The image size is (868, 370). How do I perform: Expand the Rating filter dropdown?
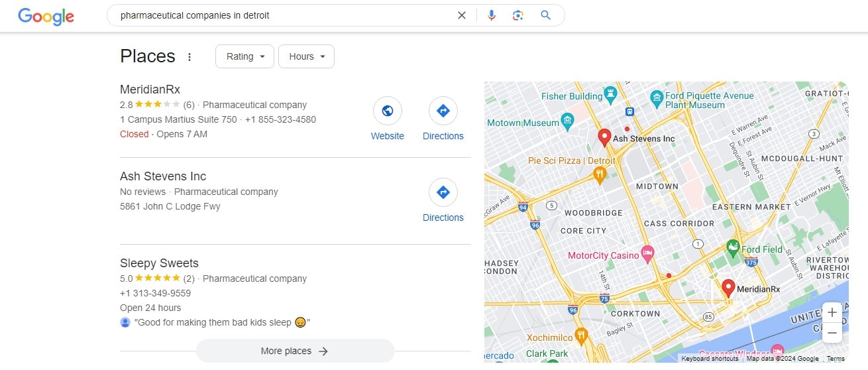click(x=244, y=56)
